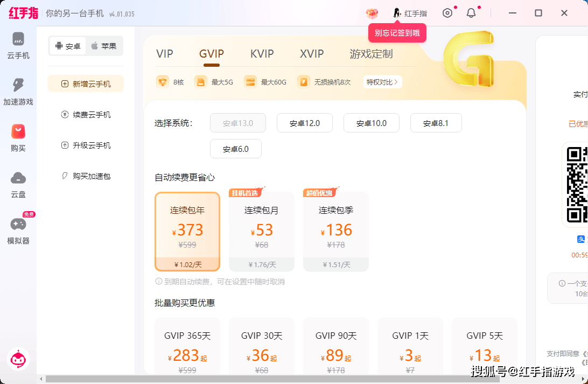This screenshot has height=384, width=588.
Task: Choose the 连续包季 ¥136 plan
Action: coord(335,232)
